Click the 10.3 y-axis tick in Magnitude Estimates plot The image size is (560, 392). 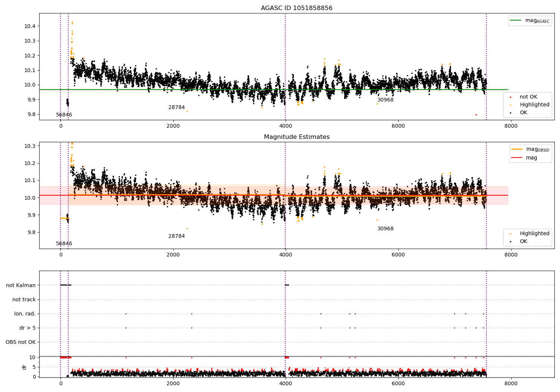[30, 146]
